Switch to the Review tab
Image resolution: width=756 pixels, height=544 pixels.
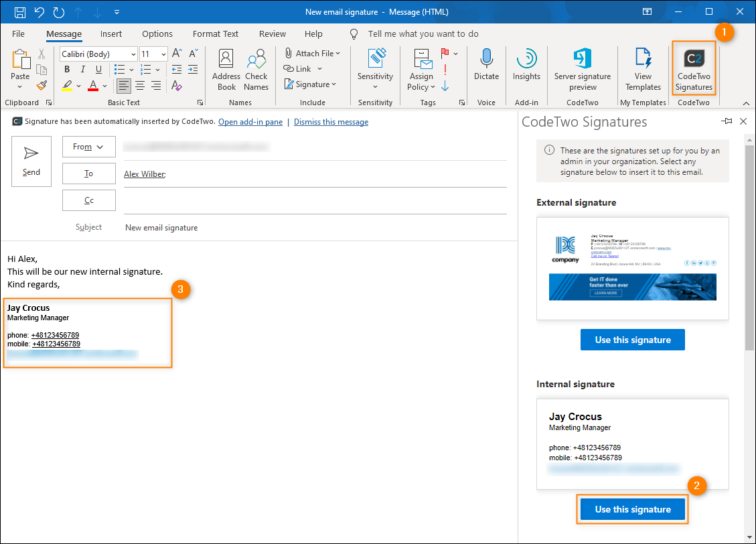pos(273,33)
